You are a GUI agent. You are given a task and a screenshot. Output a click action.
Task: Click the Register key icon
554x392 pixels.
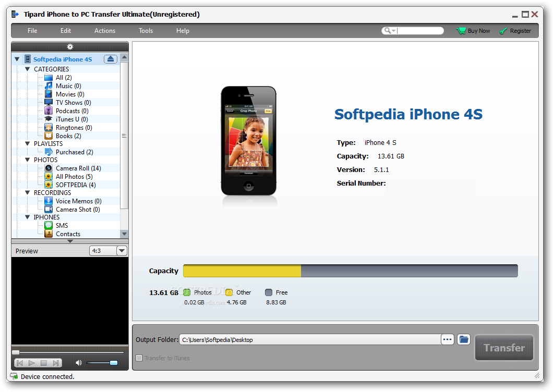click(503, 31)
